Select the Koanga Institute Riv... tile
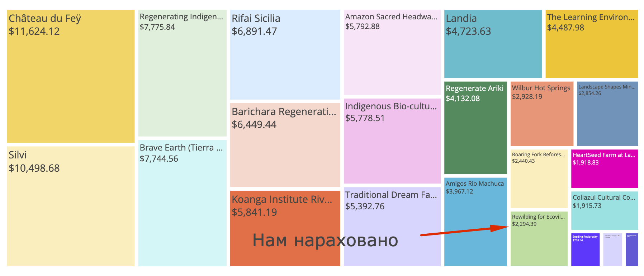The height and width of the screenshot is (276, 644). (x=285, y=228)
